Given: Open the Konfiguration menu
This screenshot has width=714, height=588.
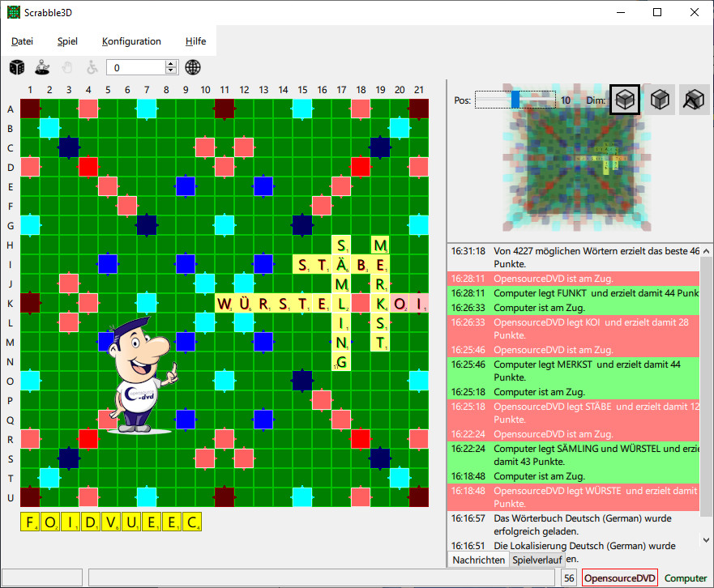Looking at the screenshot, I should tap(131, 41).
